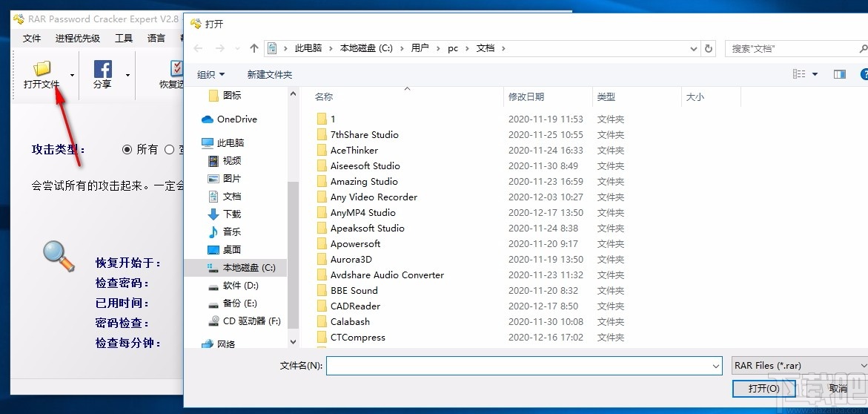Open recent locations dropdown arrow
The height and width of the screenshot is (414, 868).
coord(237,49)
